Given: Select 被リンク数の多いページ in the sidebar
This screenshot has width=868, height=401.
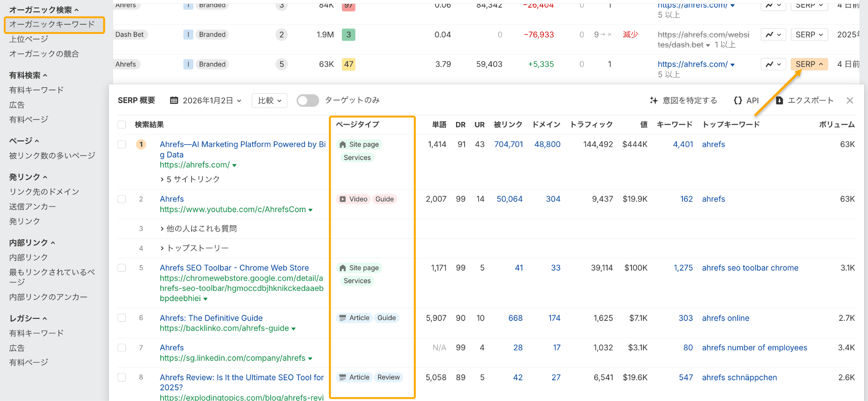Looking at the screenshot, I should pyautogui.click(x=52, y=155).
